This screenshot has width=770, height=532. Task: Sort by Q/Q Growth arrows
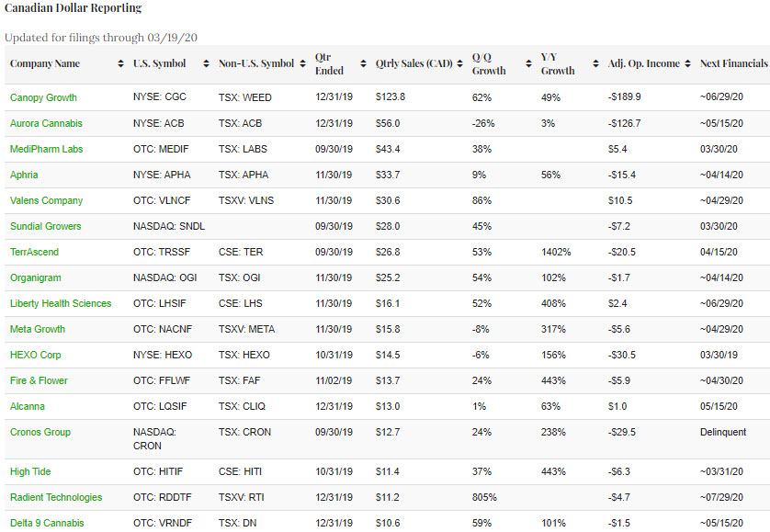[x=528, y=64]
